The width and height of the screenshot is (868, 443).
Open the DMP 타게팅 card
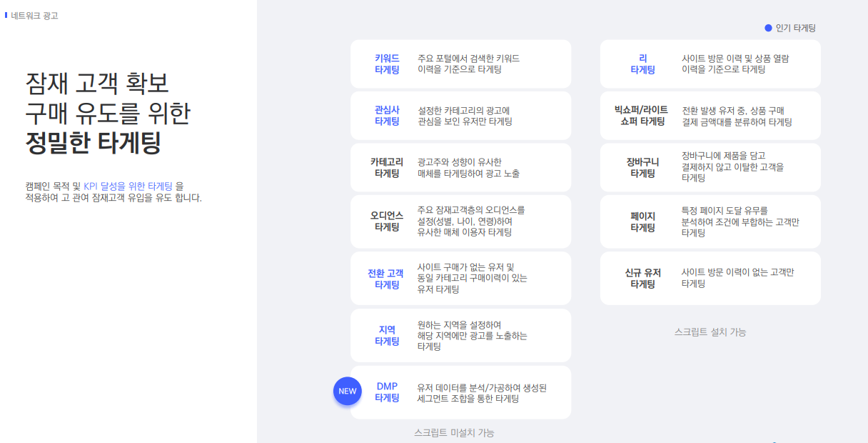(460, 392)
